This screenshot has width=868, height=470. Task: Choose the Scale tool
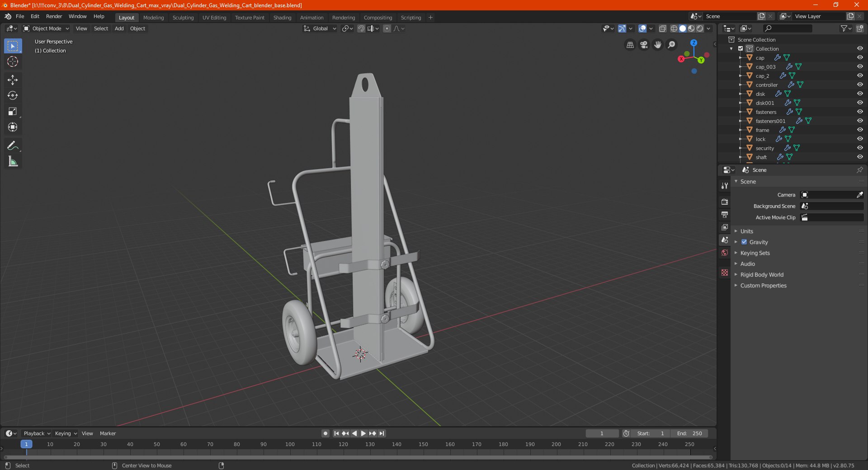13,112
